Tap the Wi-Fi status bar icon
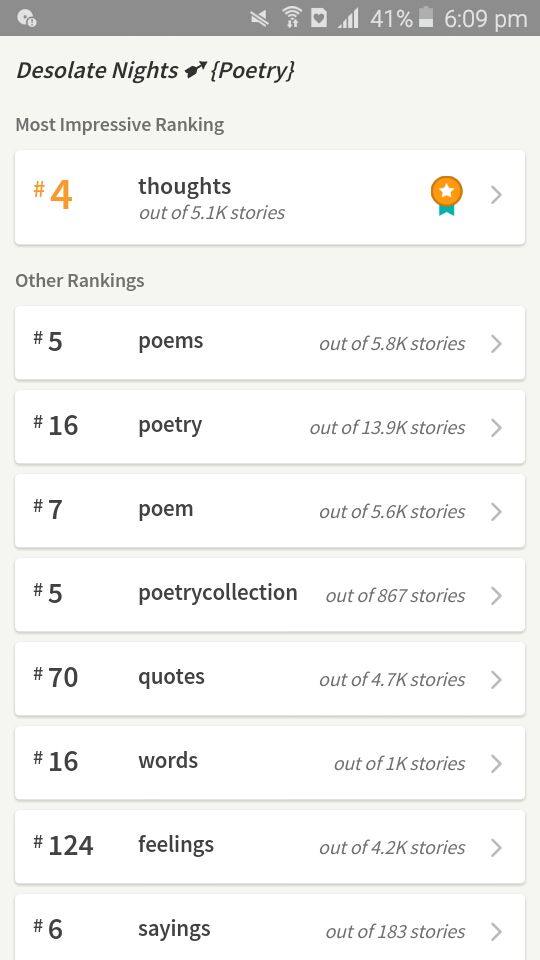 [x=291, y=18]
